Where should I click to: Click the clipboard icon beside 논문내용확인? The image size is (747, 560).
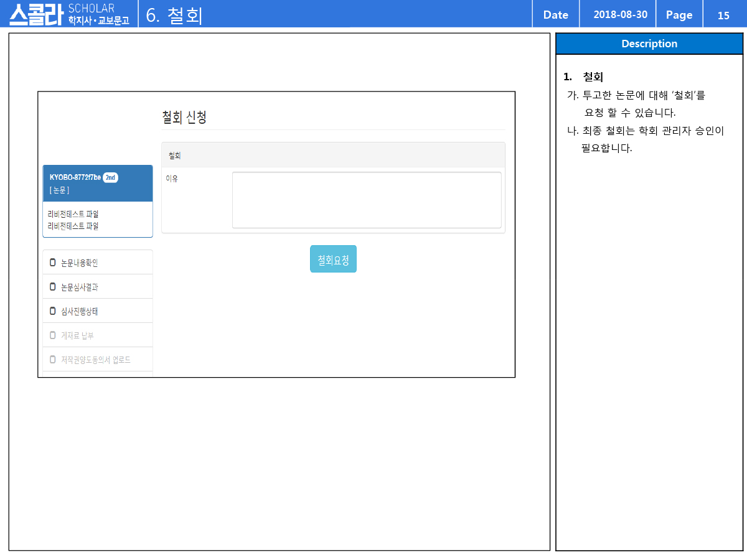pyautogui.click(x=53, y=263)
